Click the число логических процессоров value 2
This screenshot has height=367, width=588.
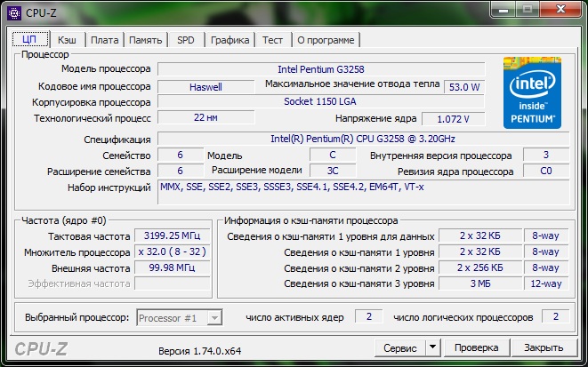(x=556, y=316)
